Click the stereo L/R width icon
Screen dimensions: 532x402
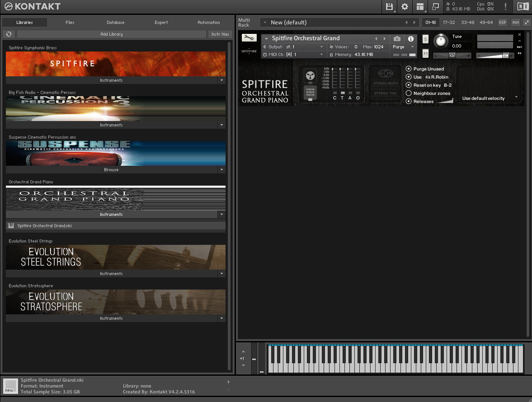pyautogui.click(x=386, y=73)
